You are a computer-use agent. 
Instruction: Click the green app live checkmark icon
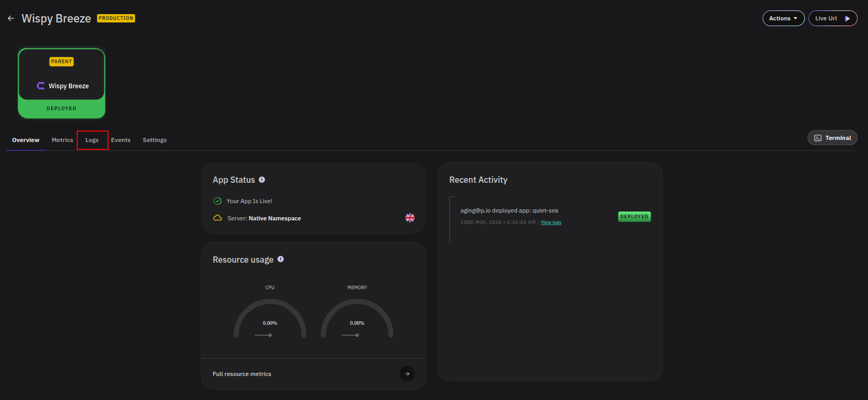pyautogui.click(x=218, y=201)
